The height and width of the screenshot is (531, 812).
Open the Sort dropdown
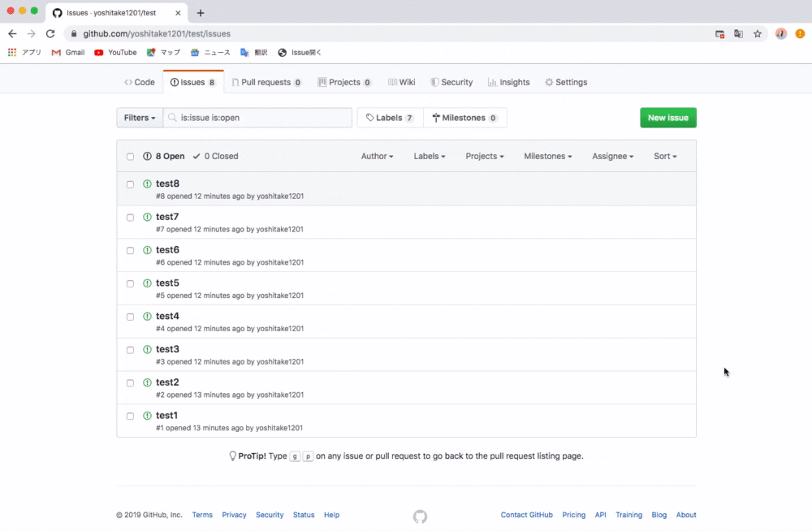coord(666,156)
